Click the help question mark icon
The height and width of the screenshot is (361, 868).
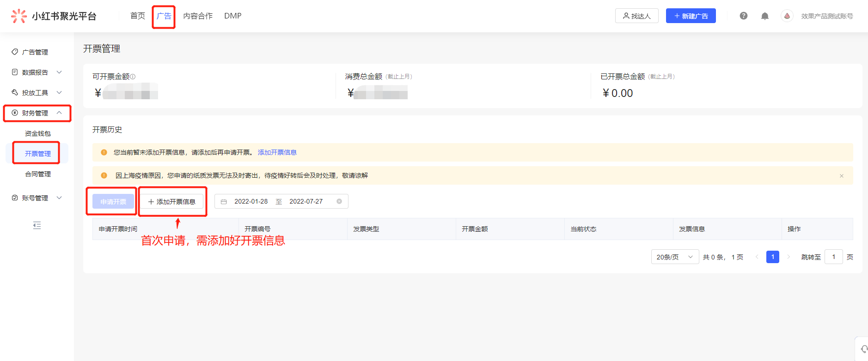(x=743, y=16)
